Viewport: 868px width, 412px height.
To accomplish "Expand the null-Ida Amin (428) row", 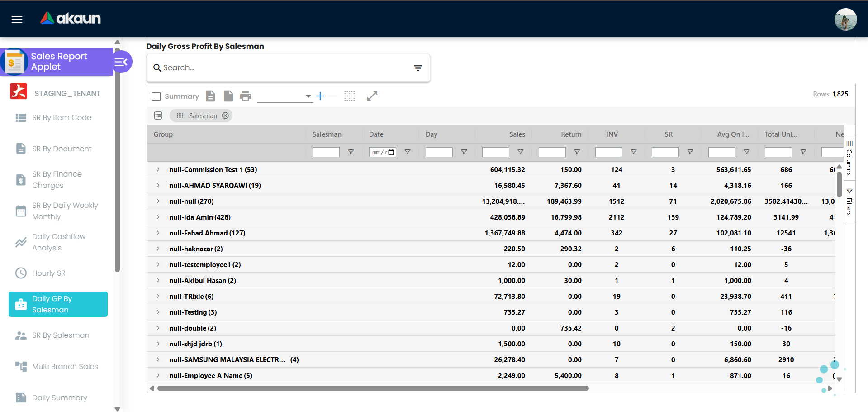I will (x=157, y=217).
